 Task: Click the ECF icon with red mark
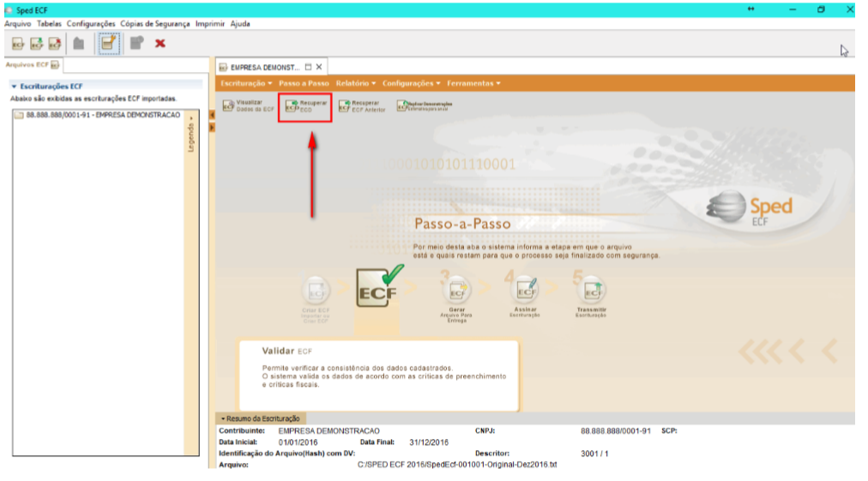(55, 44)
